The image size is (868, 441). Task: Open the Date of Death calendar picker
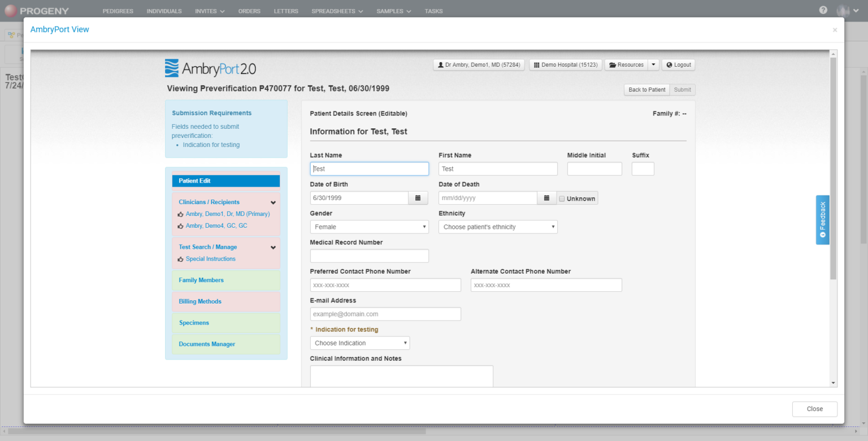tap(546, 198)
